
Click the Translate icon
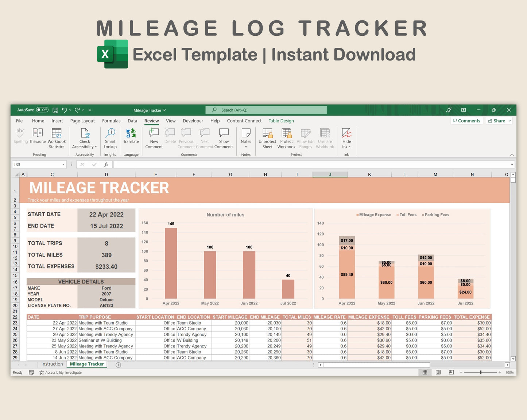[x=131, y=133]
